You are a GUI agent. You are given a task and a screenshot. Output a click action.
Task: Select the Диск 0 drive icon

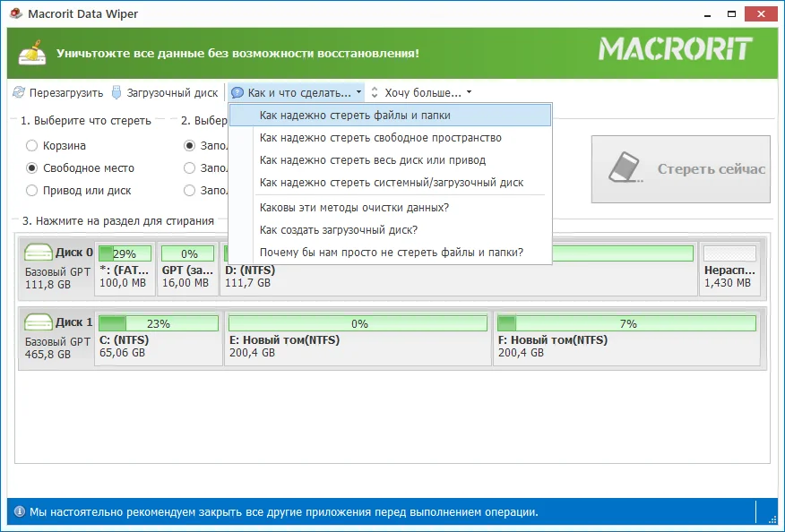coord(38,252)
